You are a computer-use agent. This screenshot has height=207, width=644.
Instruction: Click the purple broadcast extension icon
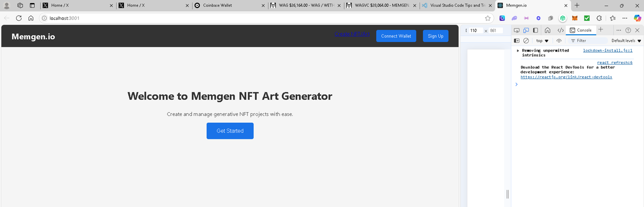click(526, 18)
